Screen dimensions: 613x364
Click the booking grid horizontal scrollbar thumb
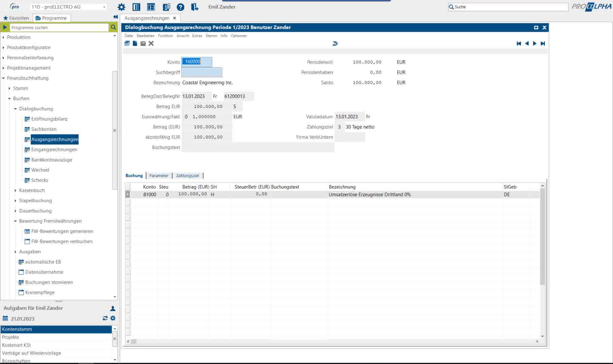click(x=134, y=341)
